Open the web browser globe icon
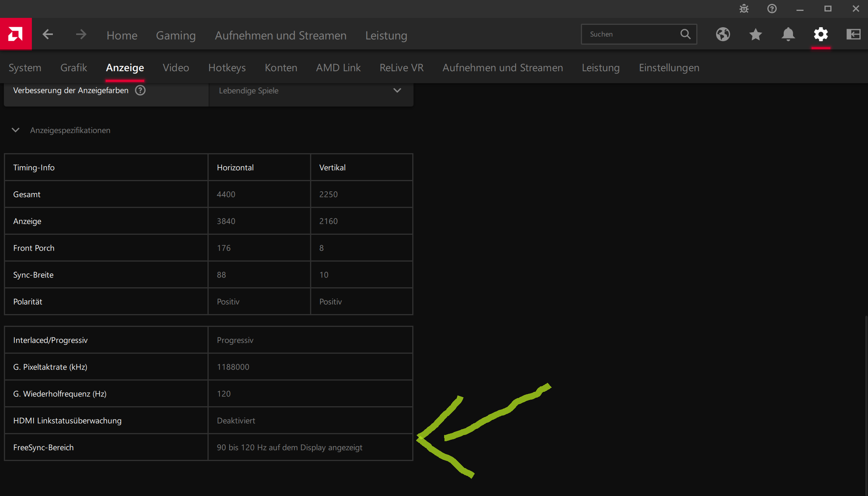The image size is (868, 496). [x=723, y=35]
